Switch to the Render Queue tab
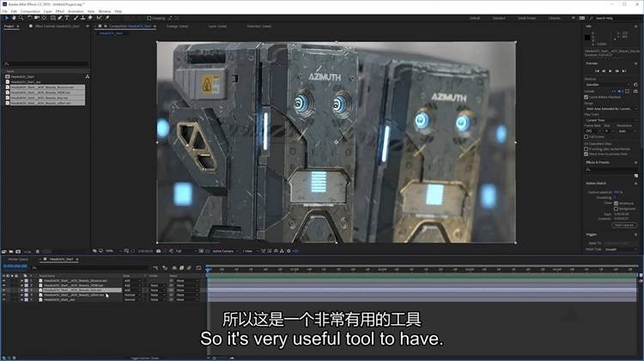This screenshot has width=644, height=361. pyautogui.click(x=18, y=259)
